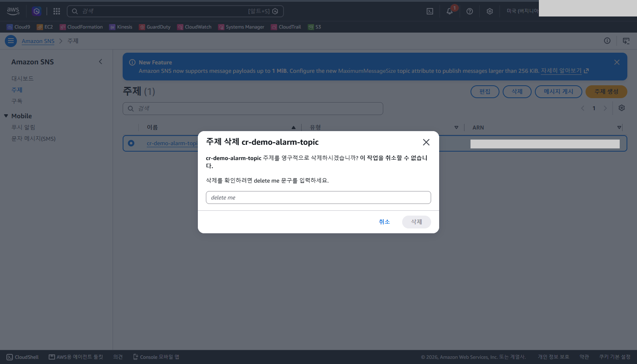Toggle the hamburger navigation menu button
This screenshot has height=364, width=637.
pos(11,41)
